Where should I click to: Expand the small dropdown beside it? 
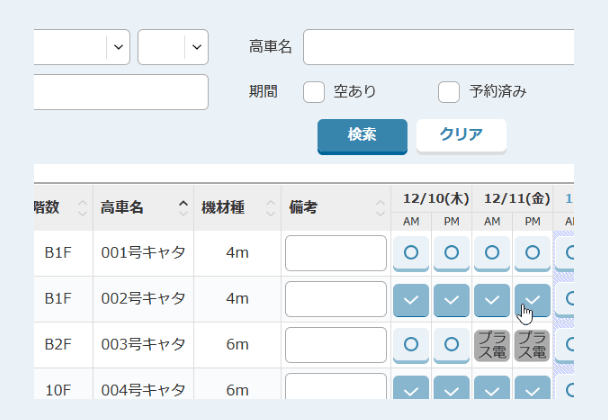[x=173, y=47]
